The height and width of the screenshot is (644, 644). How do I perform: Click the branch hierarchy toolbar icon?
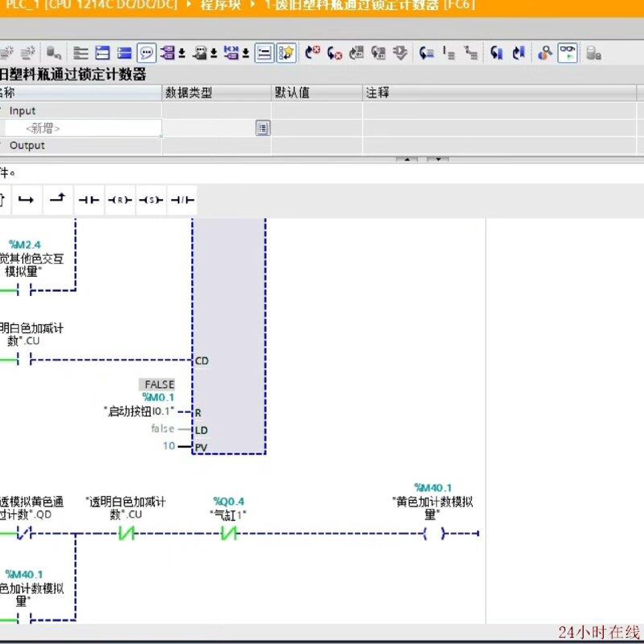click(470, 53)
